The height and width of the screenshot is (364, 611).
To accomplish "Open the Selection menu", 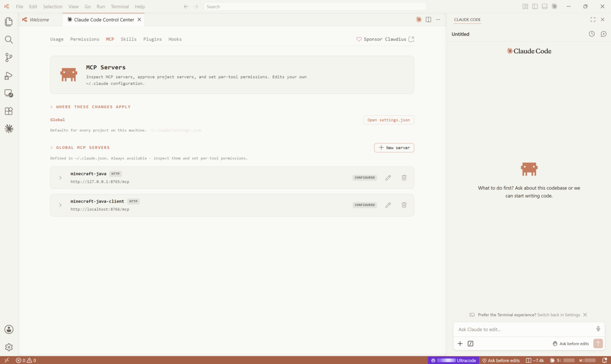I will click(53, 7).
